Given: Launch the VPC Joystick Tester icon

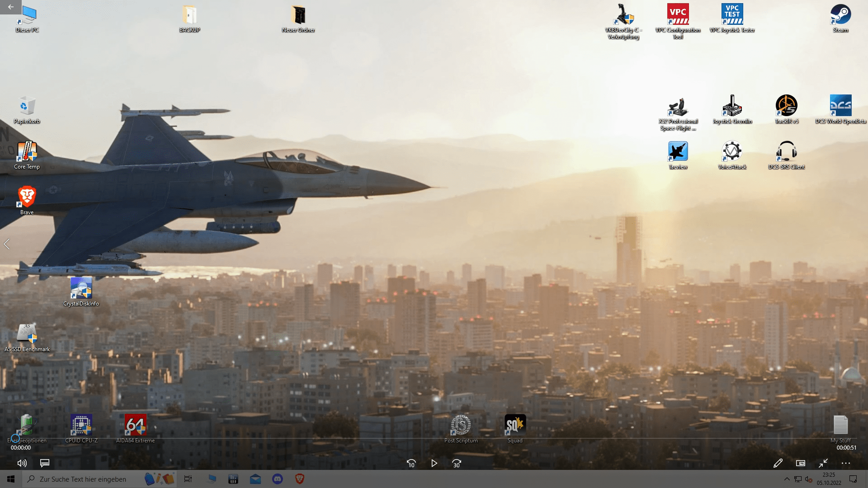Looking at the screenshot, I should 732,19.
